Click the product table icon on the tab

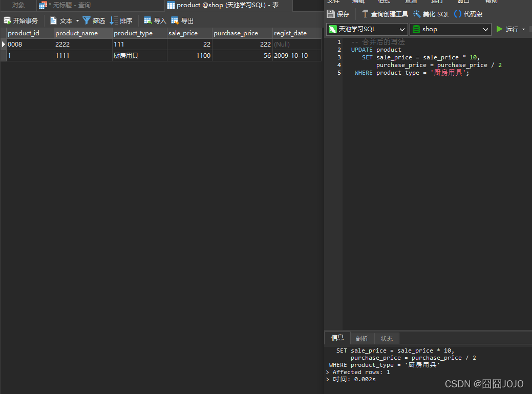click(171, 5)
